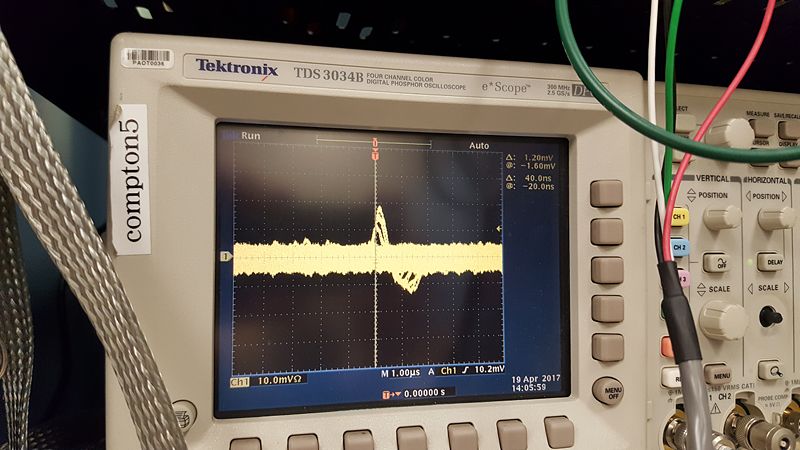Push the MENU OFF button
The image size is (800, 450).
pyautogui.click(x=608, y=391)
